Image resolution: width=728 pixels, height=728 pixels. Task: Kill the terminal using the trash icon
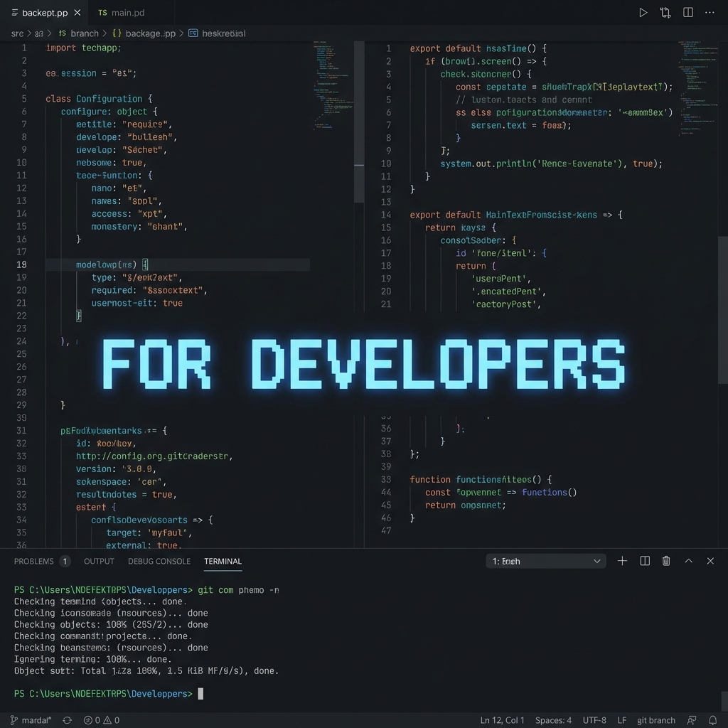coord(666,561)
